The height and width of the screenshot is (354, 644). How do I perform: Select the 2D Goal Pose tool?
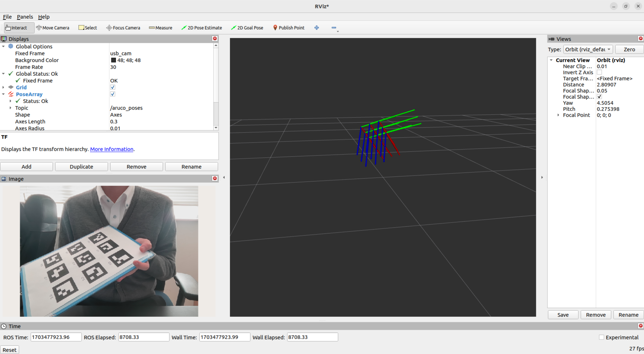(x=247, y=28)
